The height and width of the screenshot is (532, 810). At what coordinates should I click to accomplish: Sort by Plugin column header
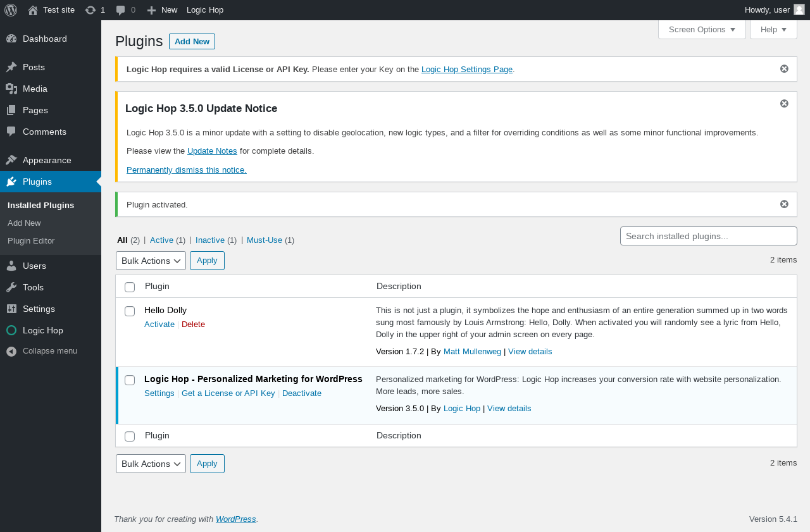[157, 287]
